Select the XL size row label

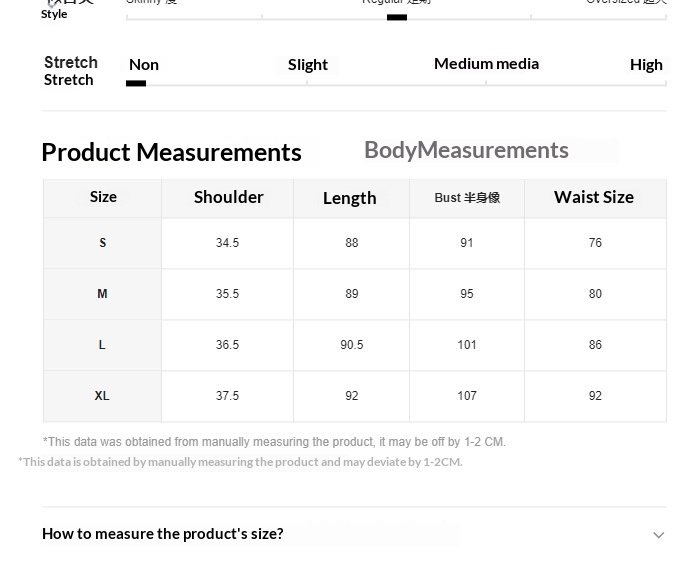pos(102,396)
